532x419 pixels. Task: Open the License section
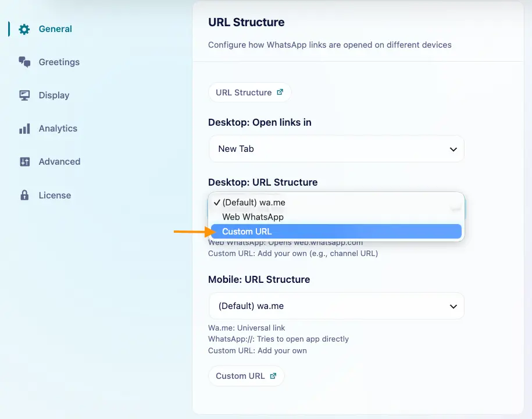click(x=55, y=195)
